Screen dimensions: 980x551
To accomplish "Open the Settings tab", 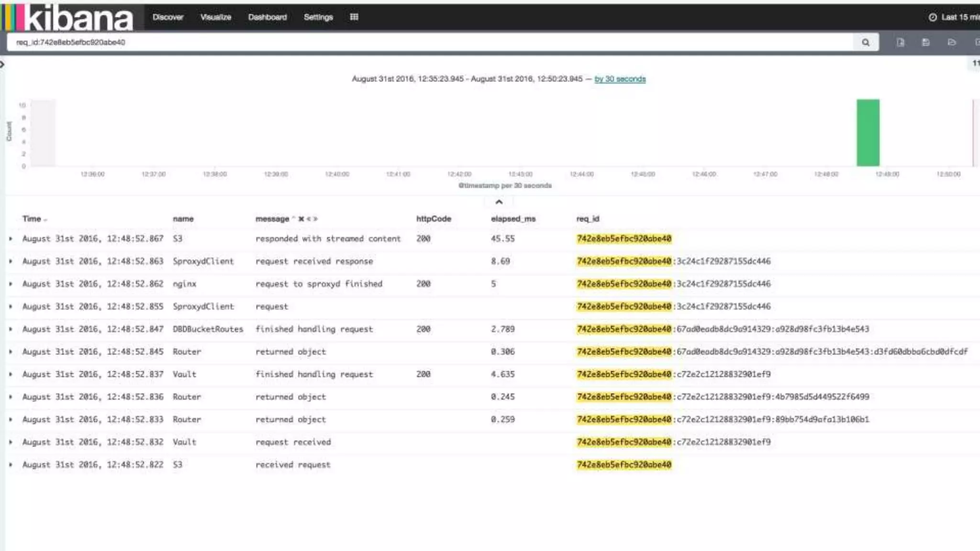I will coord(318,17).
